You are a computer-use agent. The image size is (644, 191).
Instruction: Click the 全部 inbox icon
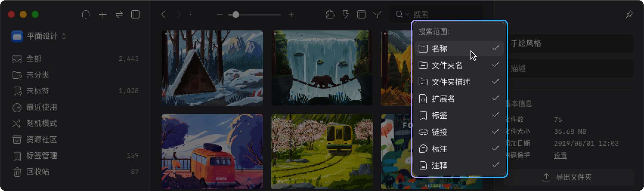point(17,59)
